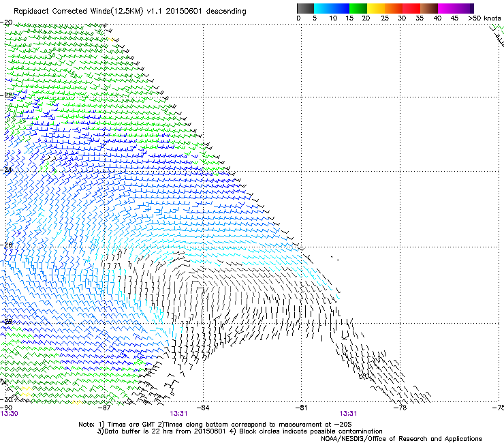This screenshot has height=443, width=504.
Task: Click the gray 0-5 knots legend segment
Action: click(x=305, y=8)
